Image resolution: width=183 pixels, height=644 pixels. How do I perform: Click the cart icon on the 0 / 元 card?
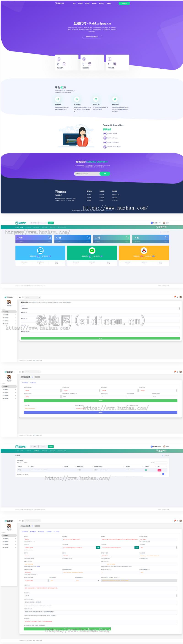coord(49,237)
